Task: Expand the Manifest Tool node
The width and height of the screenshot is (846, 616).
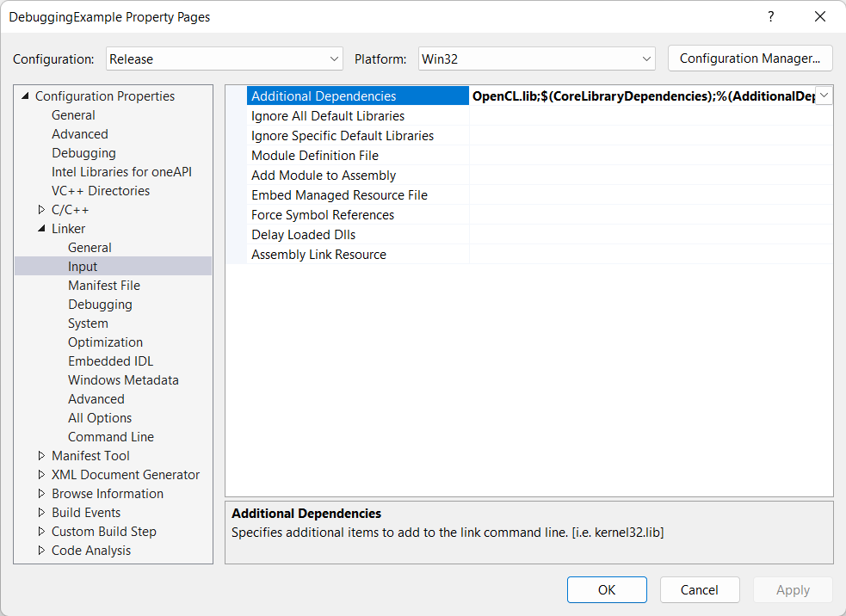Action: coord(41,456)
